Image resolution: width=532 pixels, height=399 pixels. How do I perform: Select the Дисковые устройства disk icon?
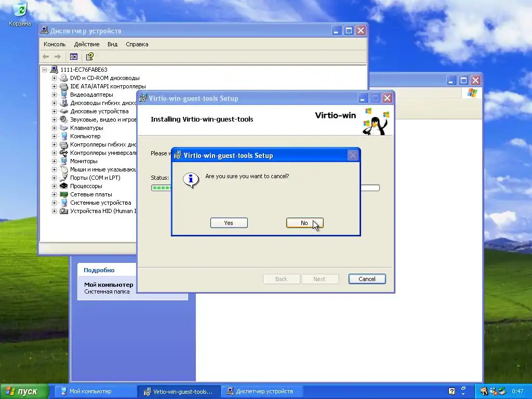(64, 111)
